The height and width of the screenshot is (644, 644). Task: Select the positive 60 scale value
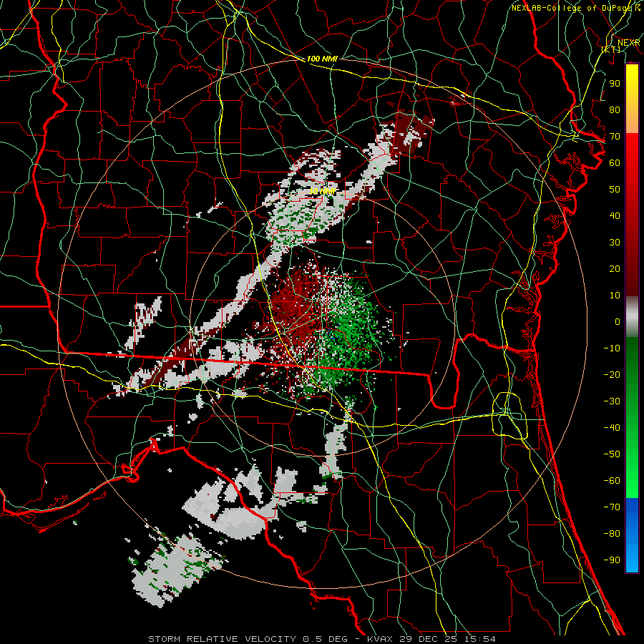(x=615, y=163)
